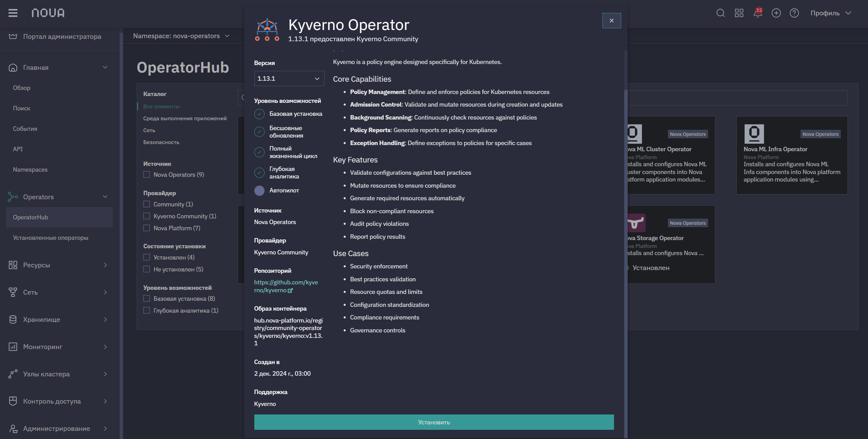Go to Поиск in sidebar
Viewport: 868px width, 439px height.
pyautogui.click(x=22, y=108)
